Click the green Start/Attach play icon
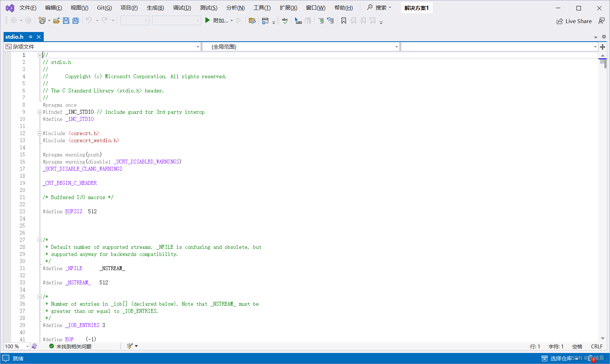The image size is (610, 364). coord(208,20)
